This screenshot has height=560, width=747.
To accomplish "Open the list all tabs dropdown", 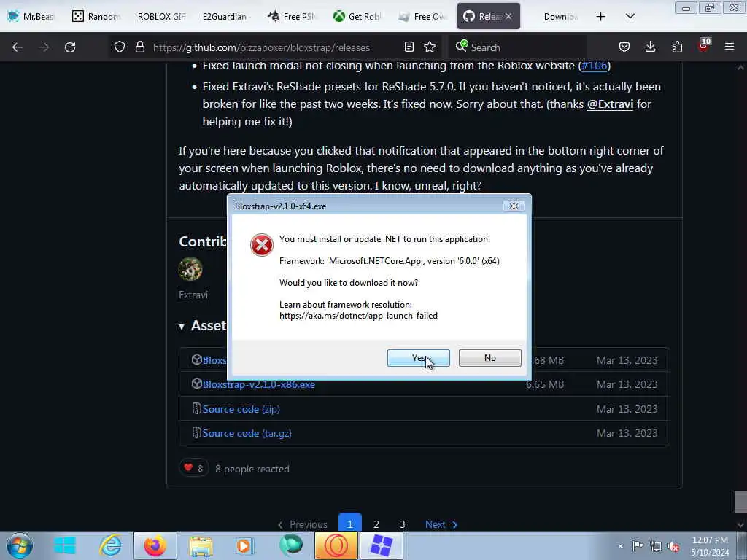I will click(630, 16).
